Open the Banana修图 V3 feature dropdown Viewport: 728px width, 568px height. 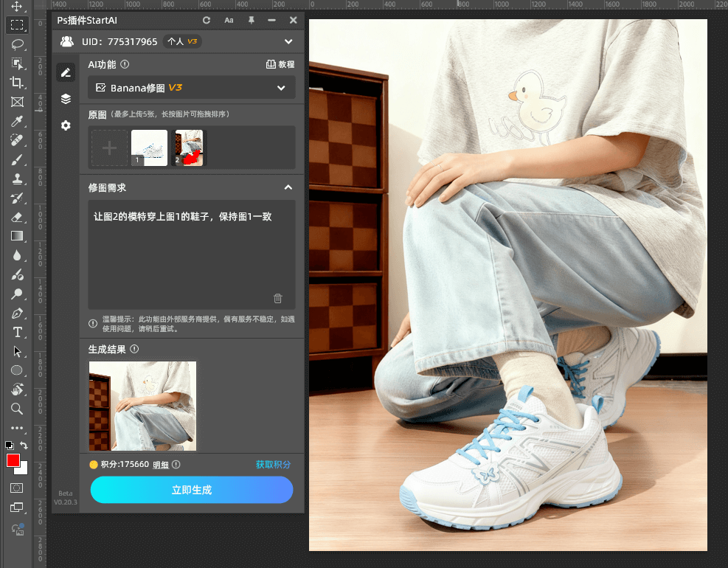tap(191, 87)
